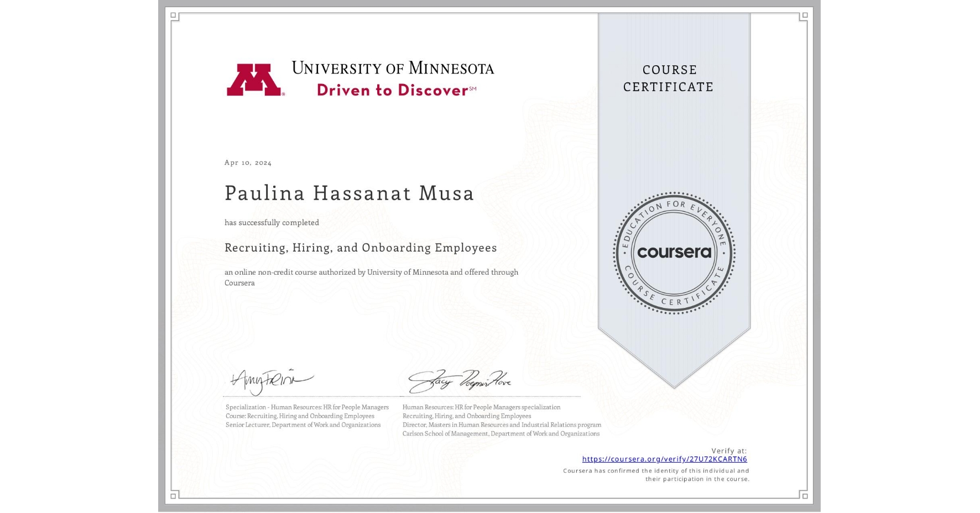The image size is (980, 513).
Task: Select the 'has successfully completed' line
Action: [272, 222]
